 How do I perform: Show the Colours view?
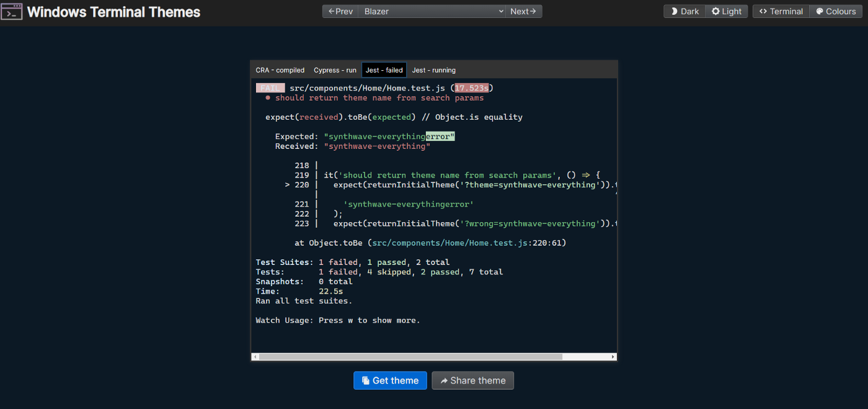pyautogui.click(x=836, y=11)
